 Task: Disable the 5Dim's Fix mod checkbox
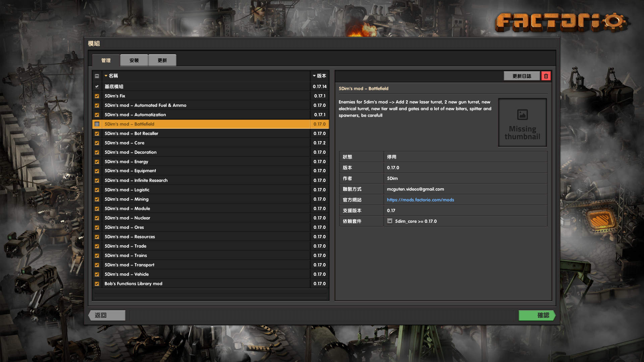(x=97, y=96)
